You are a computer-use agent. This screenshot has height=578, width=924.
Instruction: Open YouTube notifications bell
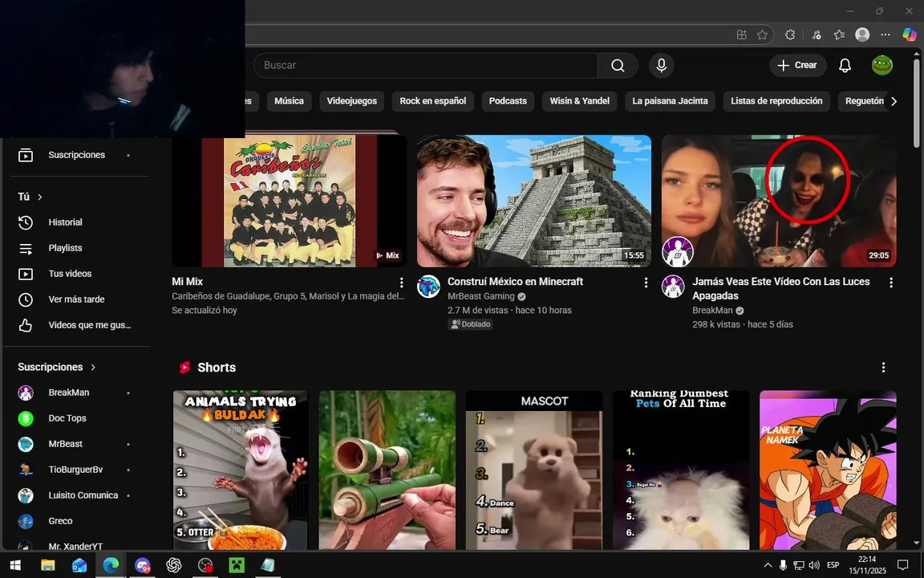tap(845, 66)
